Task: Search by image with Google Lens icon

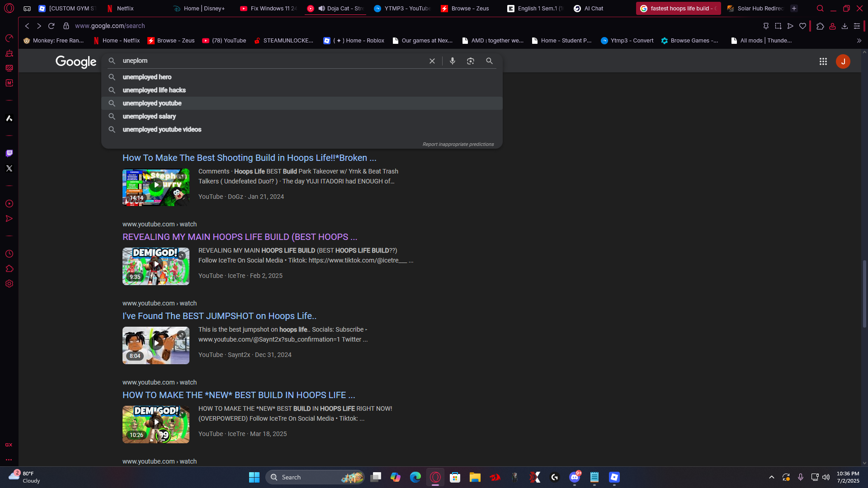Action: click(x=471, y=61)
